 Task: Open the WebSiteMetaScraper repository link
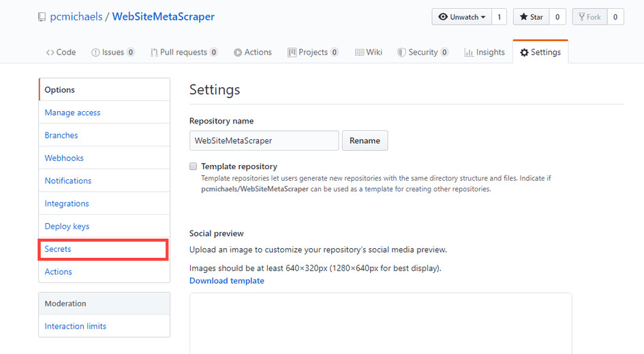click(x=164, y=17)
